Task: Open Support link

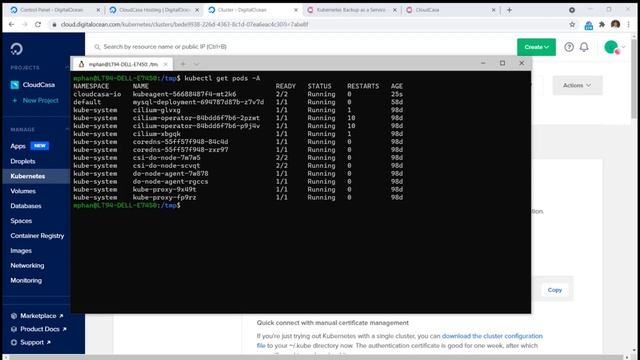Action: tap(31, 342)
